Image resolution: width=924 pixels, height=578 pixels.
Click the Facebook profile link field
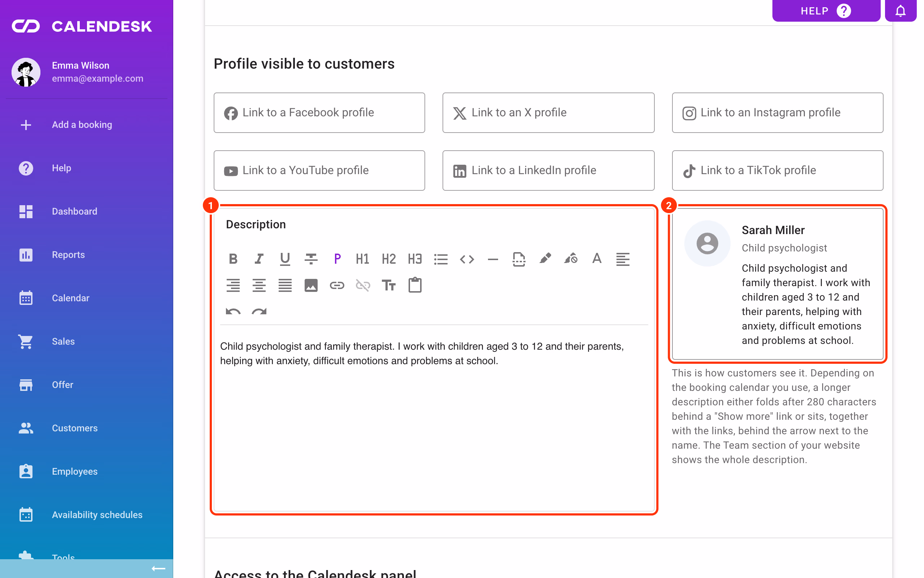pos(319,113)
